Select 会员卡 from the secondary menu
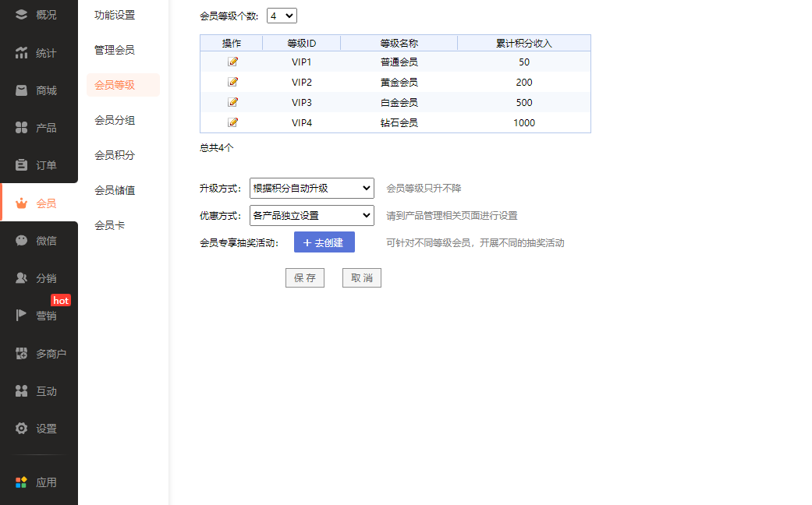 click(109, 226)
